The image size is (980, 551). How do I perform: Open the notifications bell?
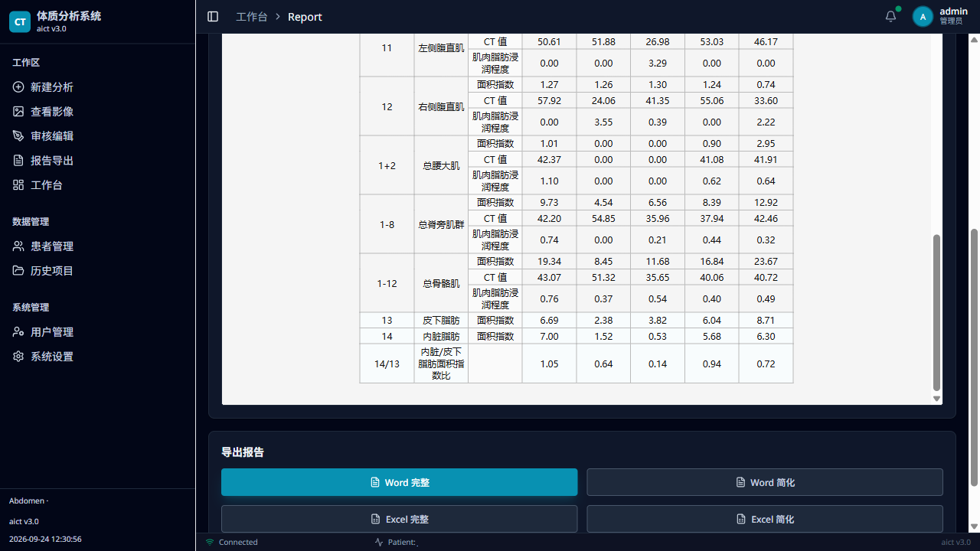pyautogui.click(x=890, y=16)
